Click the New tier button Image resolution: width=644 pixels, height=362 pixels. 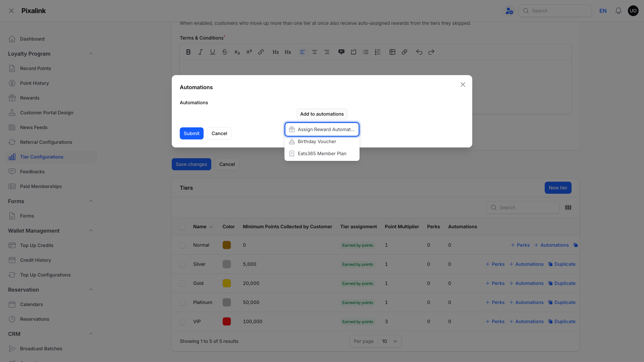coord(558,188)
